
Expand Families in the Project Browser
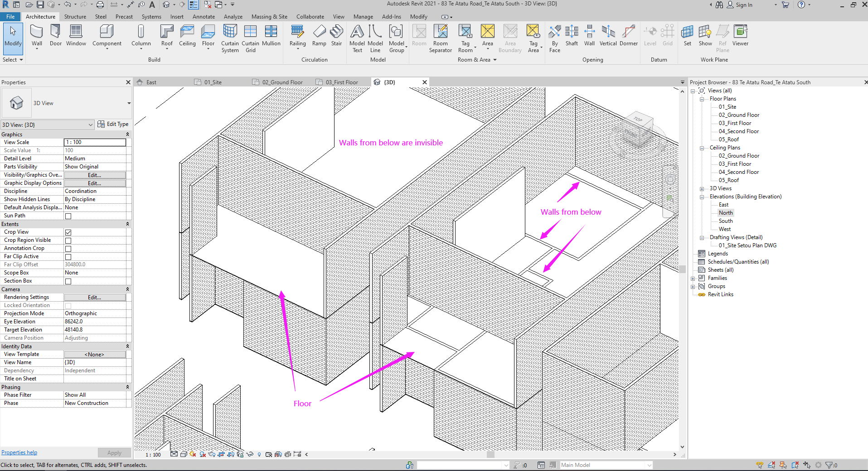point(693,278)
